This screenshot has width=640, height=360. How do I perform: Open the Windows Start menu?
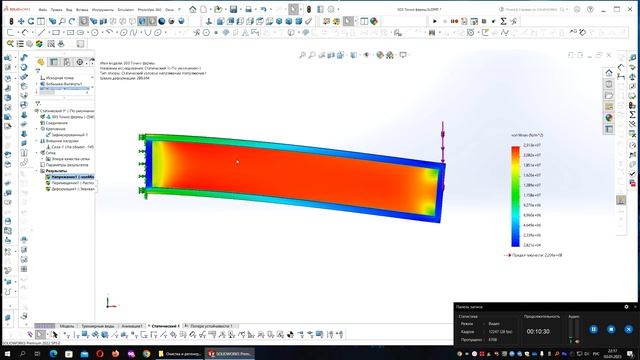click(7, 353)
